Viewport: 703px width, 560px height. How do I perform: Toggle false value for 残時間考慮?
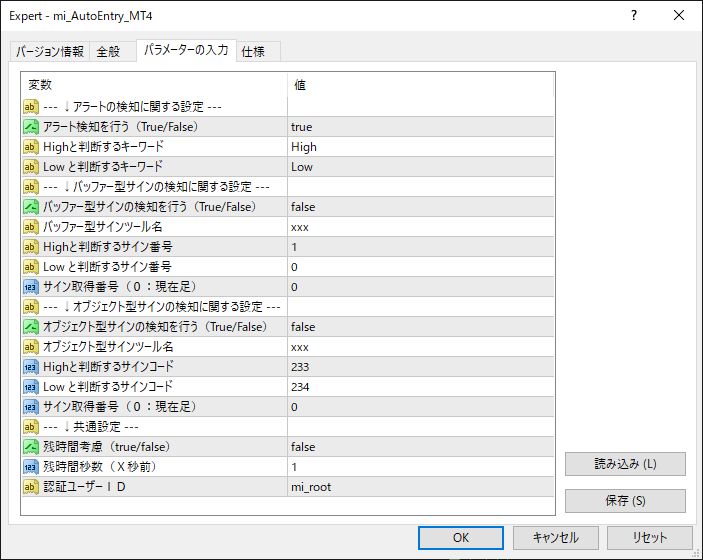(x=420, y=447)
